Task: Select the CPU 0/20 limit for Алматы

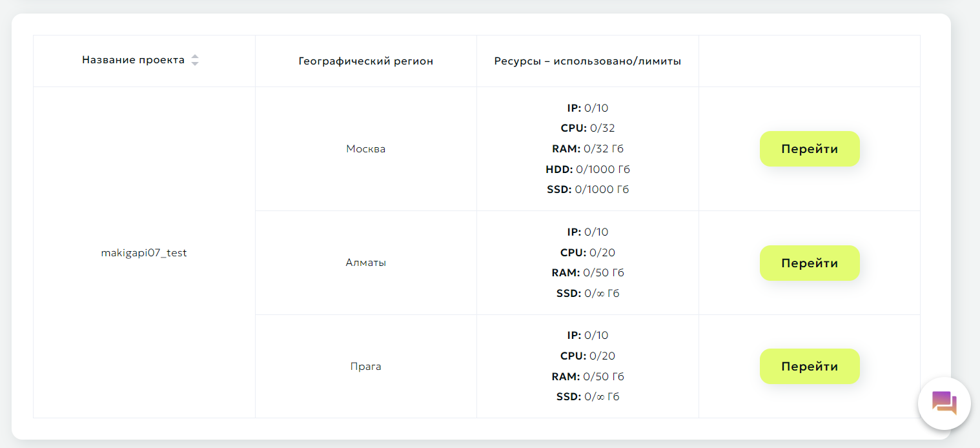Action: point(587,252)
